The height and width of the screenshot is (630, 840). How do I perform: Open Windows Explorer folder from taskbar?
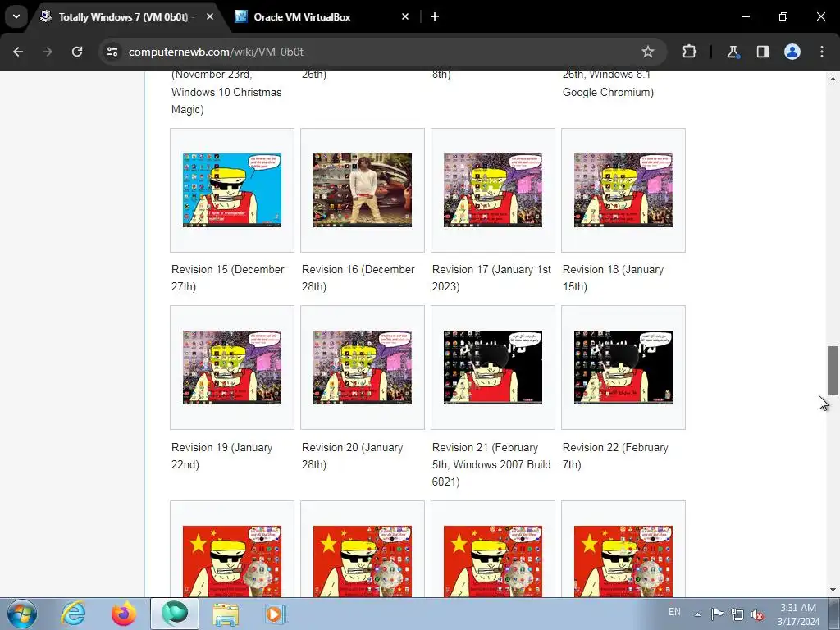click(x=226, y=614)
